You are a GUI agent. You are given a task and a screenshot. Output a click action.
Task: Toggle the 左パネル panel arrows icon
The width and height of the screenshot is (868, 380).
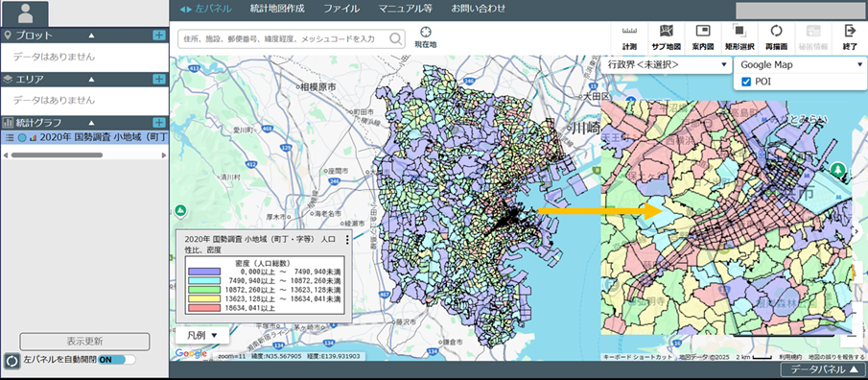point(185,9)
